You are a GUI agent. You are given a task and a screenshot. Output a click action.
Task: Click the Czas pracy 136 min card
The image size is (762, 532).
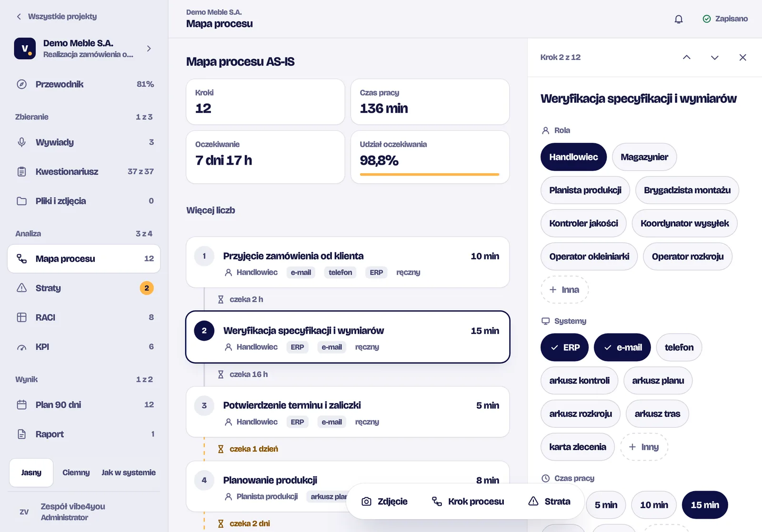tap(430, 102)
